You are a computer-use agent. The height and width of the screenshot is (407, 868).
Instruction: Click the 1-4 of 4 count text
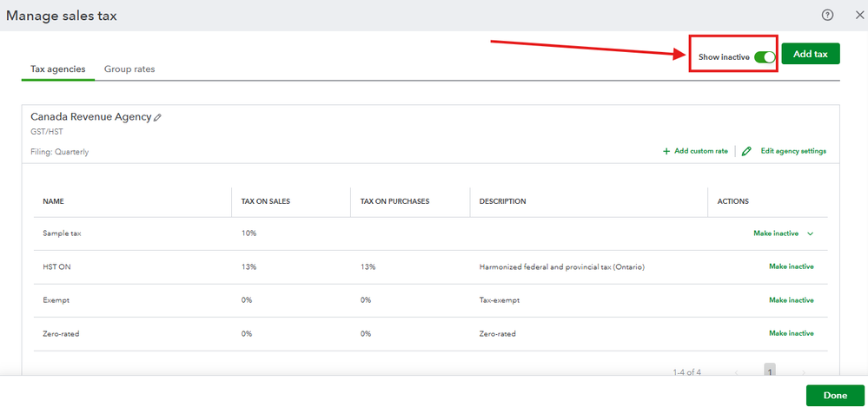point(687,372)
